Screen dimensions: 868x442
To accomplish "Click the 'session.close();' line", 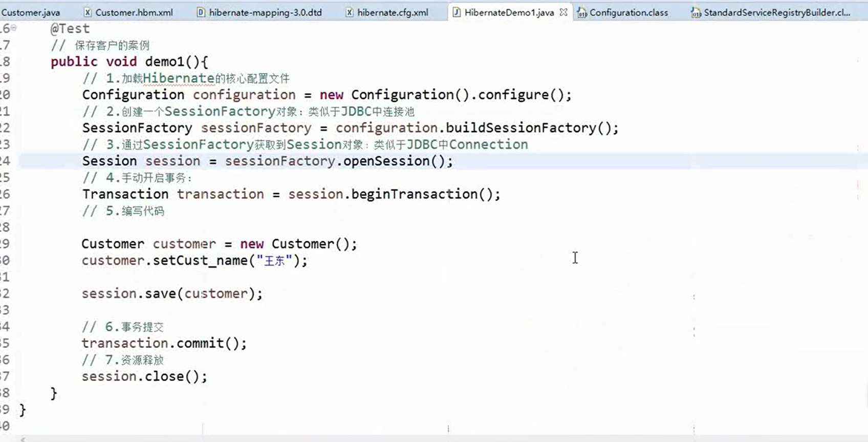I will [144, 376].
